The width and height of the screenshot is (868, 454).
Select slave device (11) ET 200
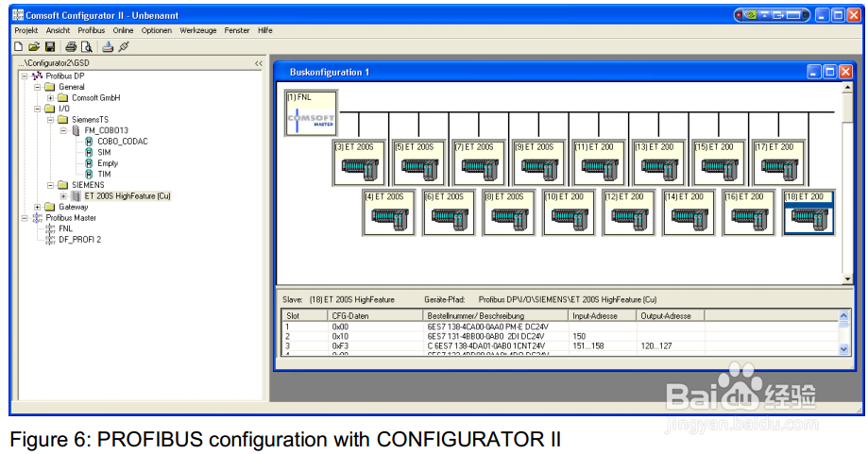600,162
